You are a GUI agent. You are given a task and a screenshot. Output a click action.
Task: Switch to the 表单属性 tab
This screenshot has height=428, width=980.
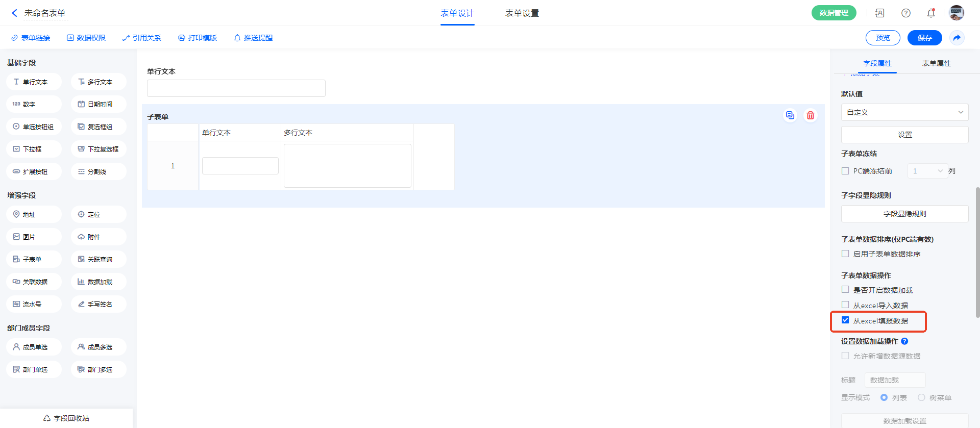[x=936, y=63]
